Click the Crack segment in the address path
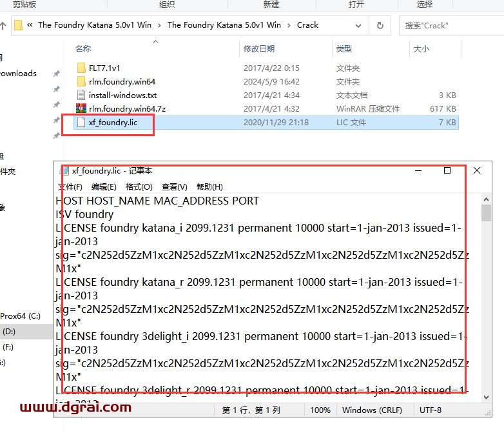Image resolution: width=504 pixels, height=431 pixels. click(307, 25)
